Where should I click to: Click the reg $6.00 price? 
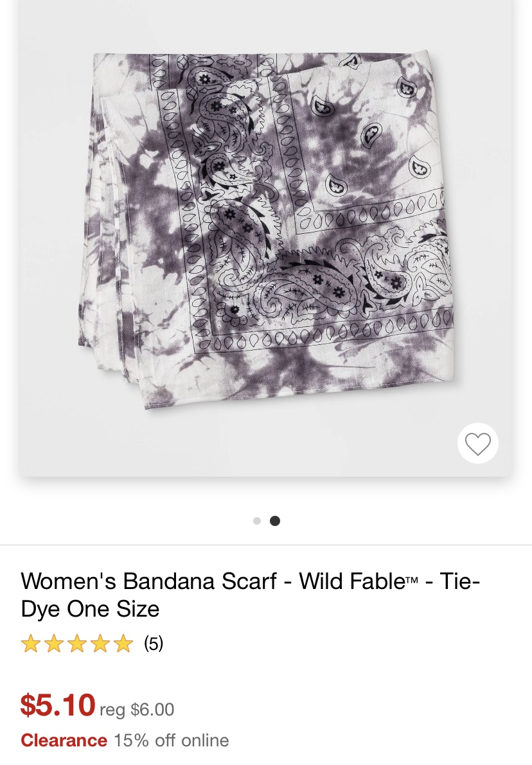pos(137,709)
